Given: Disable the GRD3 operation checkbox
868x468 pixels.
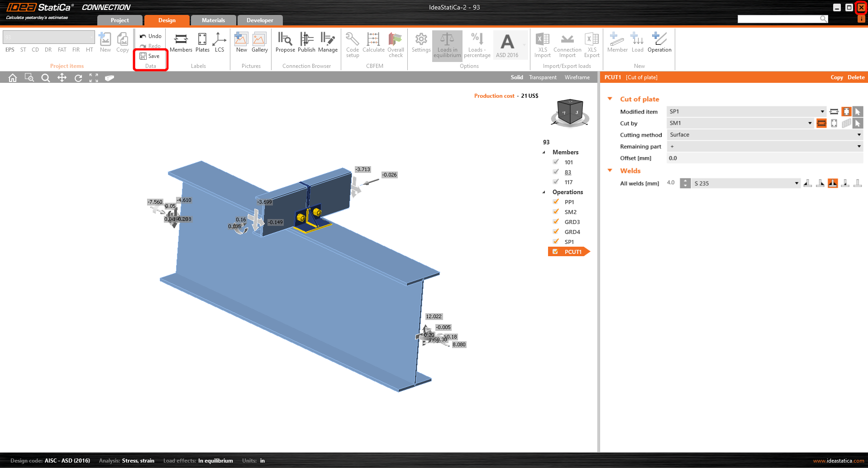Looking at the screenshot, I should 556,221.
